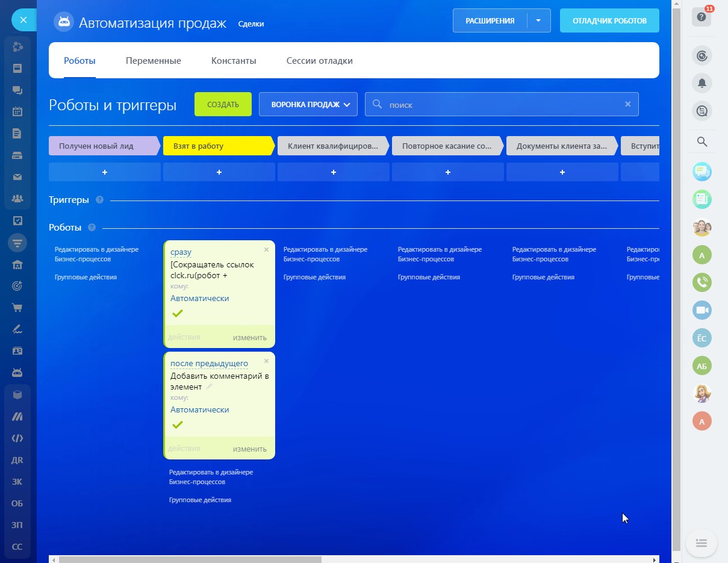Open the shopping cart icon in left sidebar
This screenshot has width=728, height=563.
pyautogui.click(x=17, y=308)
